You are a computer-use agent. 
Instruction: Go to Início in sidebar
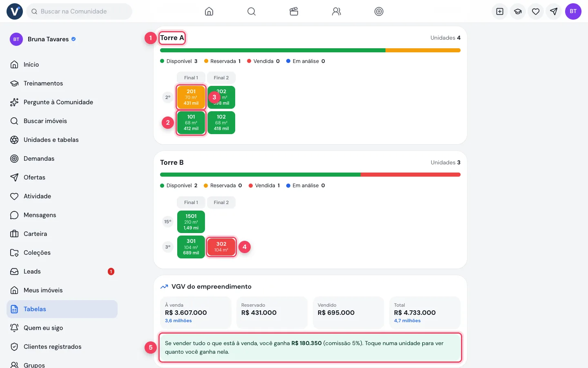62,65
